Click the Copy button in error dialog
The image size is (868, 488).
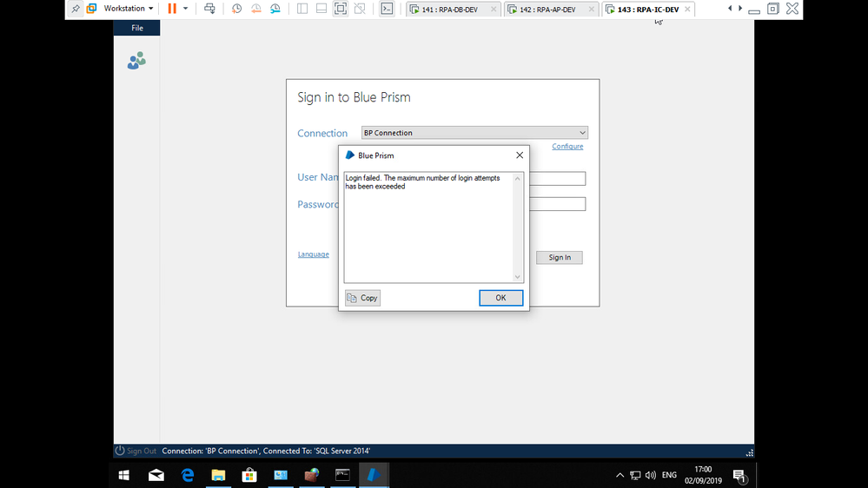(362, 298)
